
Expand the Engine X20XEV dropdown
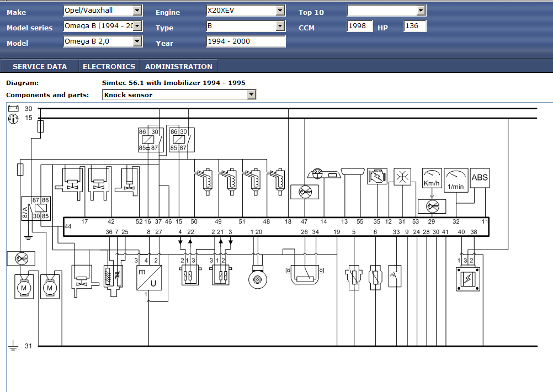(x=280, y=10)
